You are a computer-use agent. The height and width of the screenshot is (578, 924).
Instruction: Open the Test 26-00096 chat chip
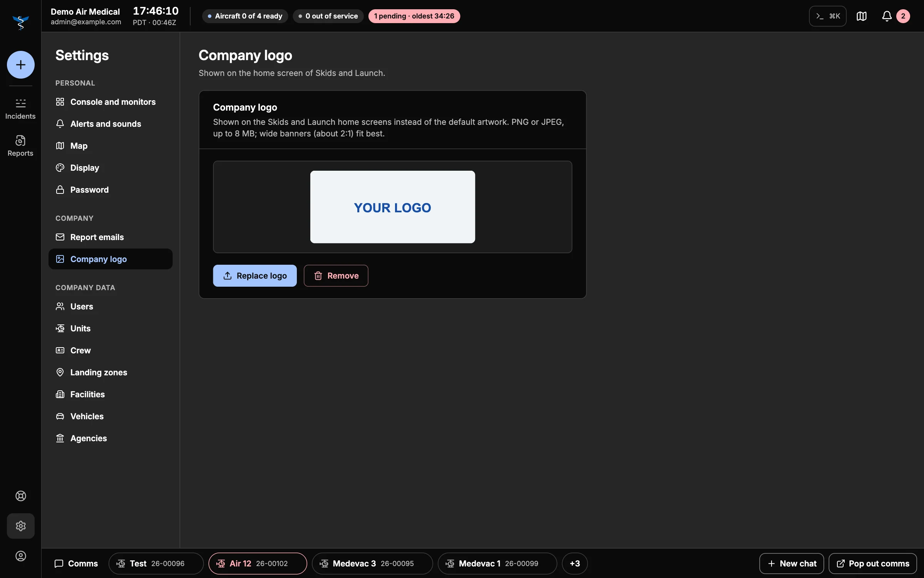[156, 563]
